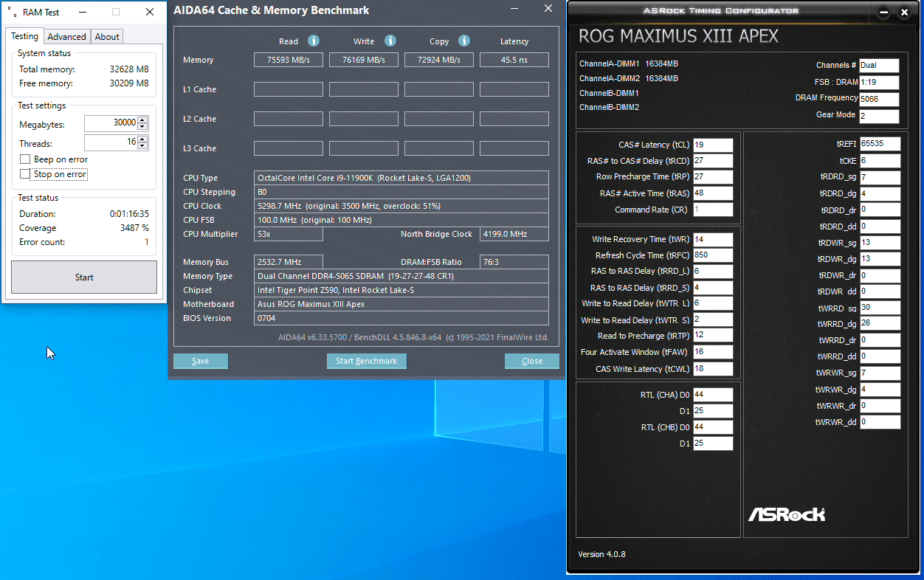Open the About tab in RAM Test

(107, 37)
